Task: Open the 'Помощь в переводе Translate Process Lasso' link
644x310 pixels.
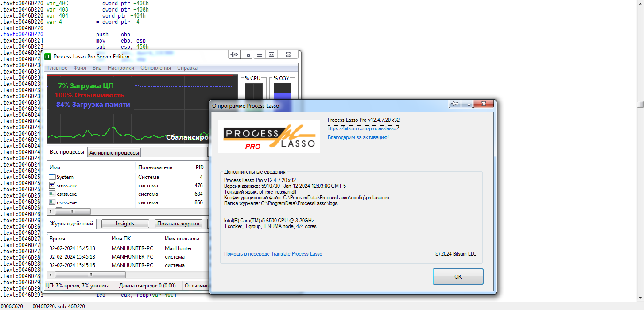Action: pyautogui.click(x=273, y=254)
